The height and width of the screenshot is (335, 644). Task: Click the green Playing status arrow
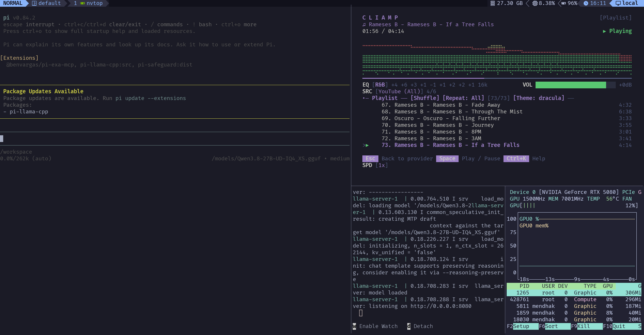604,31
